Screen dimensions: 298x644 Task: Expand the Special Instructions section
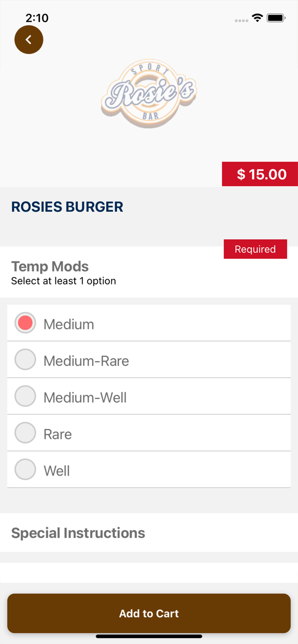point(78,533)
